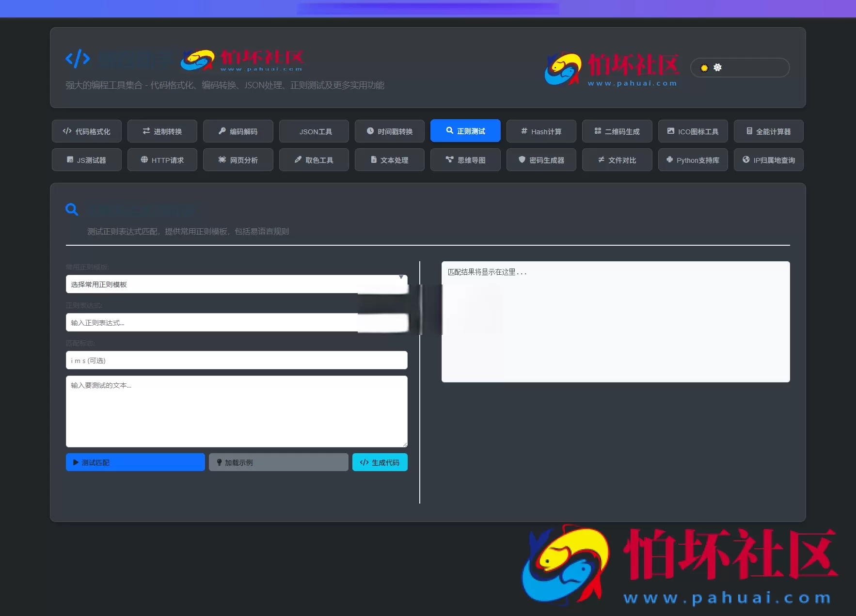Open the 思维导图 tool

(464, 160)
